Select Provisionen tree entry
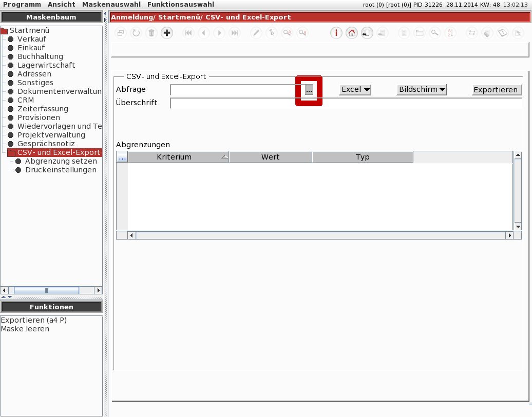 point(39,117)
